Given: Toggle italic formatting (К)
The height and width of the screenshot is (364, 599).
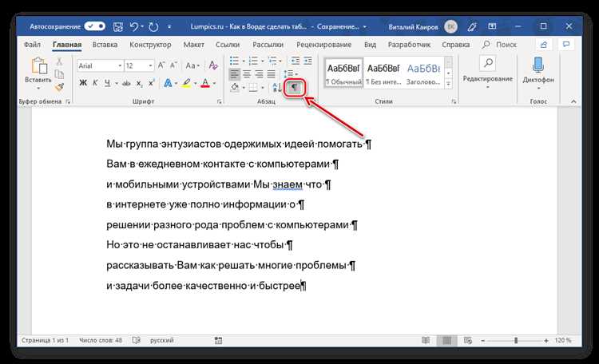Looking at the screenshot, I should tap(95, 83).
